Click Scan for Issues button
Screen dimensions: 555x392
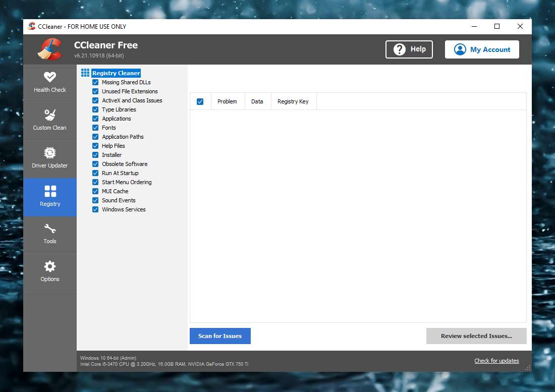[220, 335]
